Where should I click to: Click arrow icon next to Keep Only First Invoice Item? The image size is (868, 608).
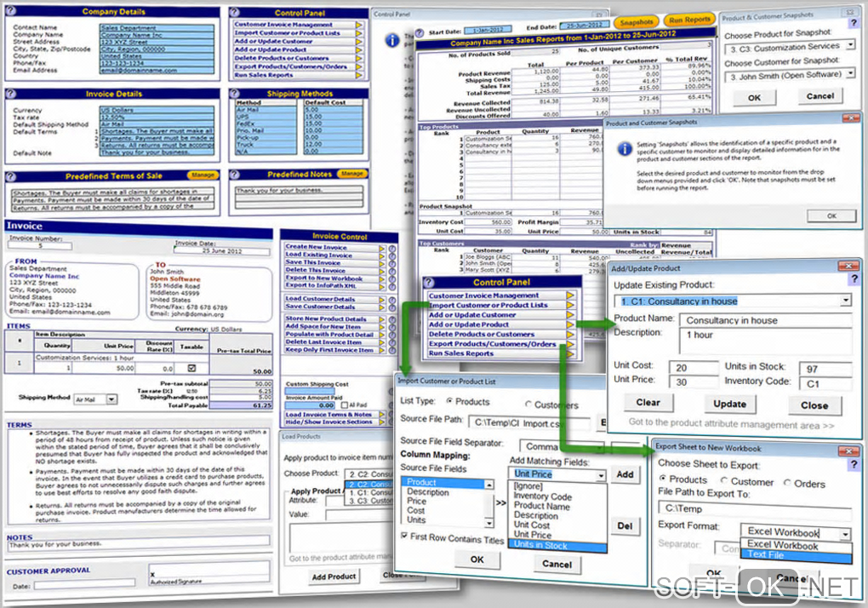point(382,351)
